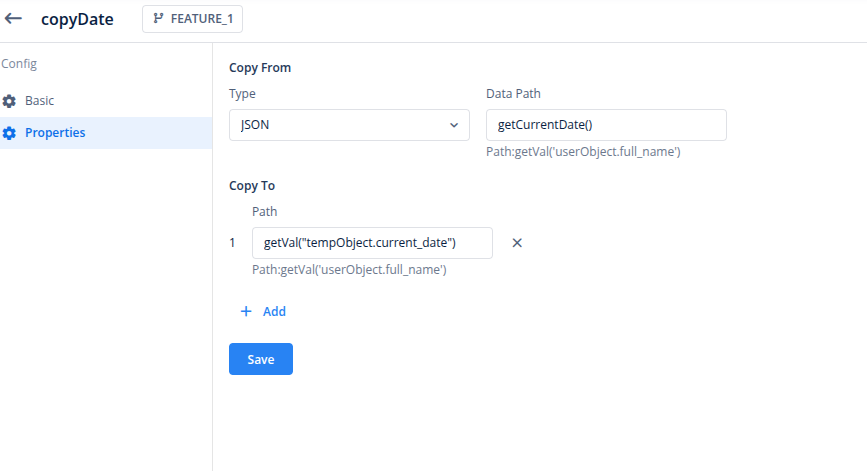Click the Copy From section heading
This screenshot has width=867, height=471.
(x=266, y=68)
